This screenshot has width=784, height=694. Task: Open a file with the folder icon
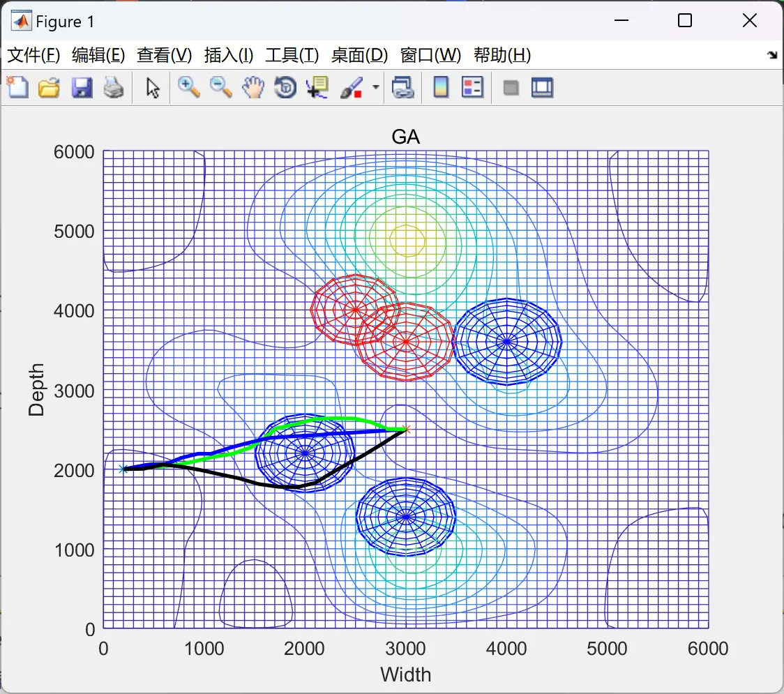coord(49,88)
